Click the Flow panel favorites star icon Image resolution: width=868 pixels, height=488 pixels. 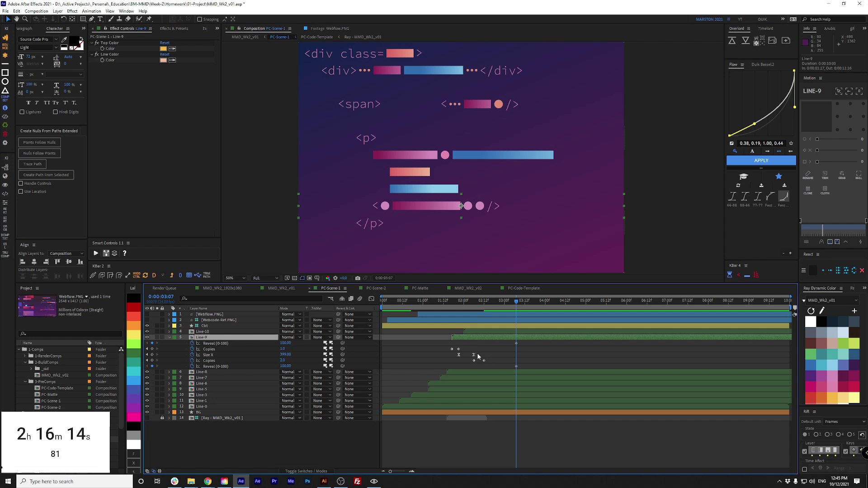point(778,176)
